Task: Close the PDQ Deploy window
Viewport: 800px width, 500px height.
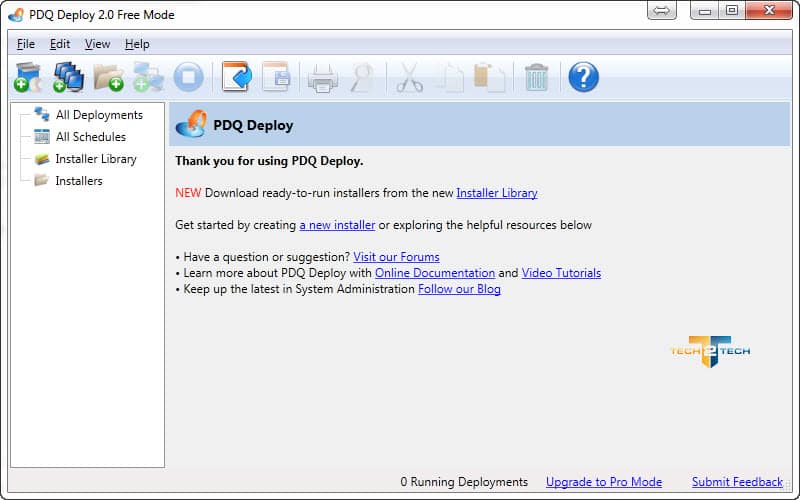Action: 769,10
